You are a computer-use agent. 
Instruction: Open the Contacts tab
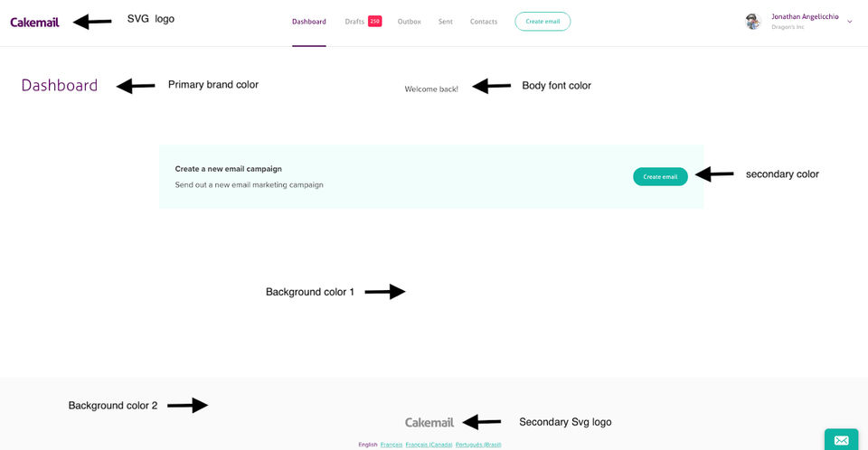(484, 22)
